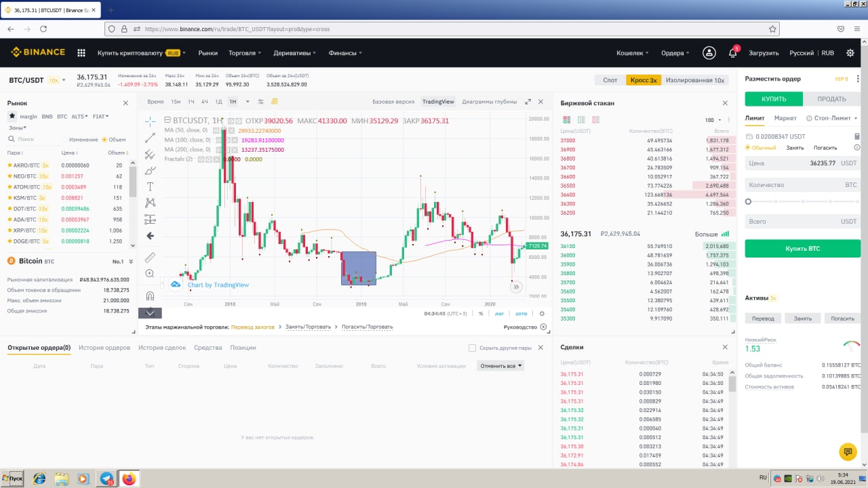Screen dimensions: 868x488
Task: Select the XABCD pattern tool
Action: (151, 203)
